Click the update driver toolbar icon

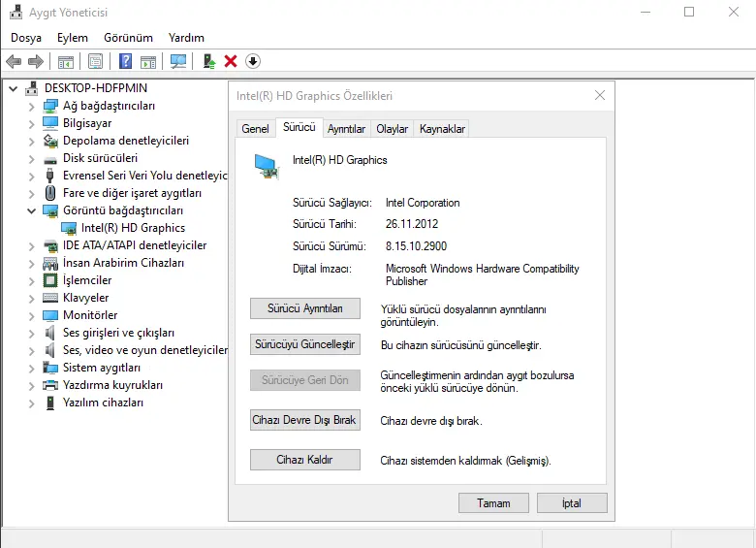[208, 61]
